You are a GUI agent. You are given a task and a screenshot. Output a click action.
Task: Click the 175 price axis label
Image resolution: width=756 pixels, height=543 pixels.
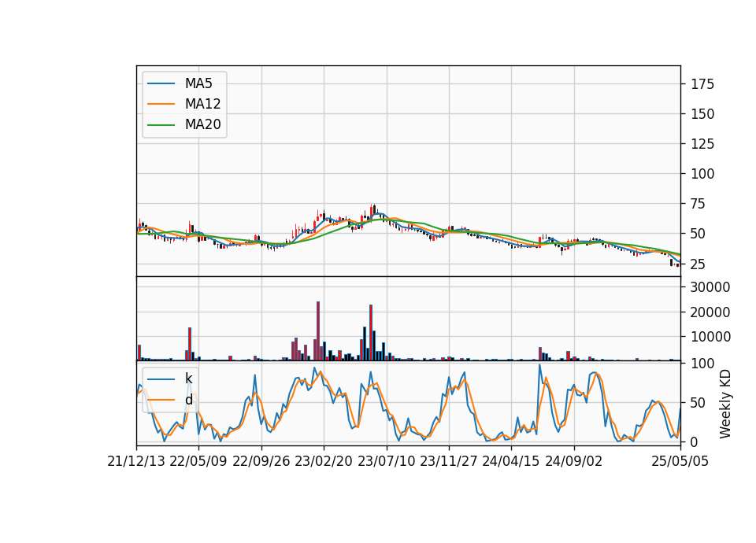tap(702, 84)
